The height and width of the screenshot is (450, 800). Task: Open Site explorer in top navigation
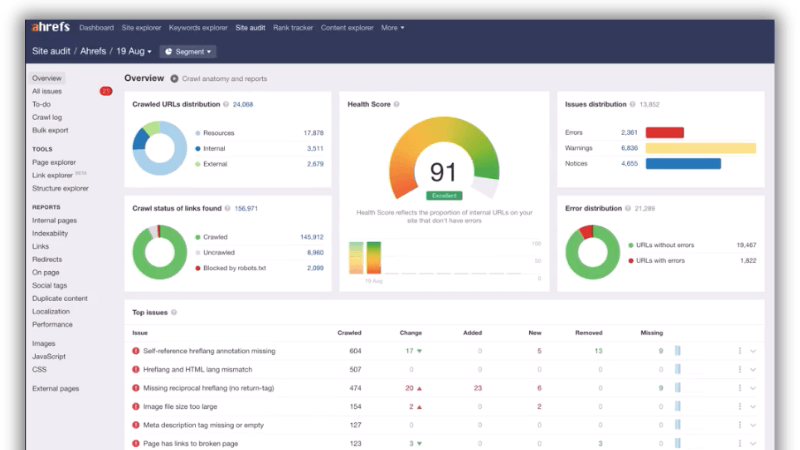(141, 28)
